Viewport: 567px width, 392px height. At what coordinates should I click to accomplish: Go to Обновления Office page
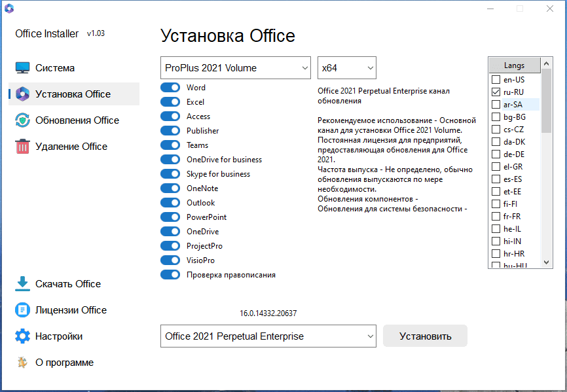[74, 120]
